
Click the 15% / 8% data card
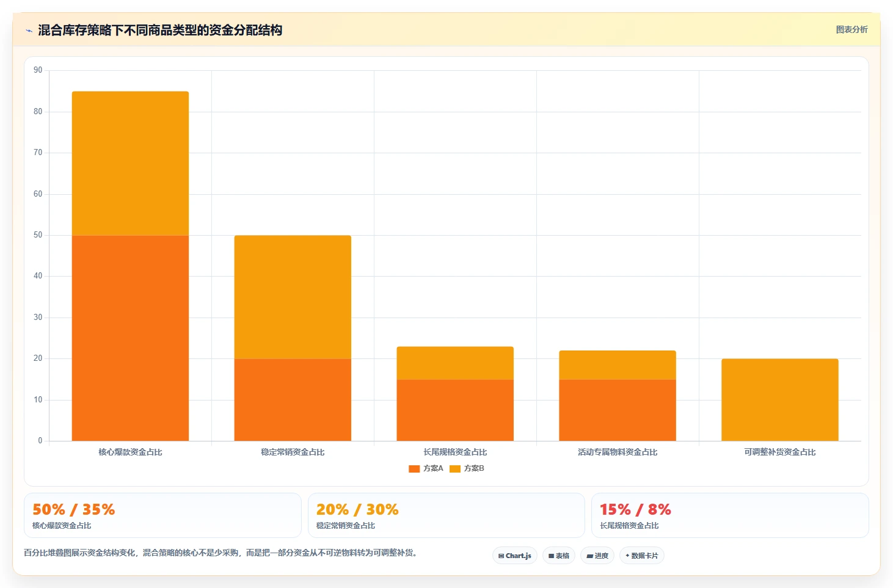[x=730, y=515]
